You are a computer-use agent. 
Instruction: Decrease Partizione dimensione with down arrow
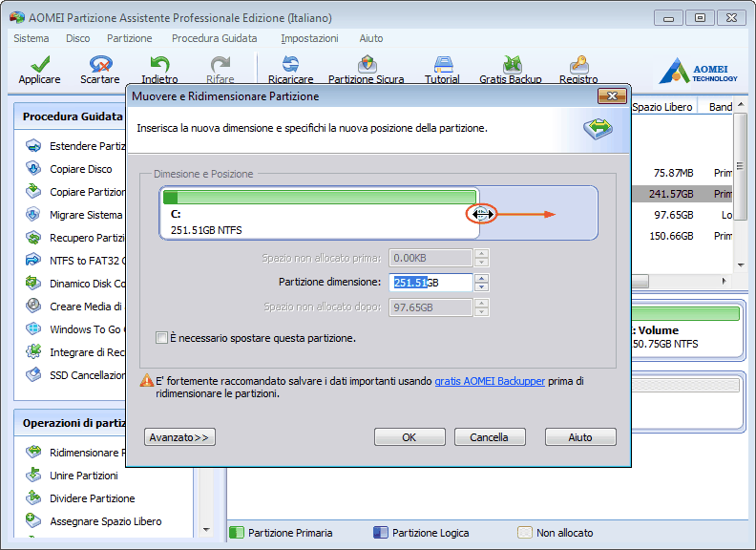pyautogui.click(x=481, y=287)
